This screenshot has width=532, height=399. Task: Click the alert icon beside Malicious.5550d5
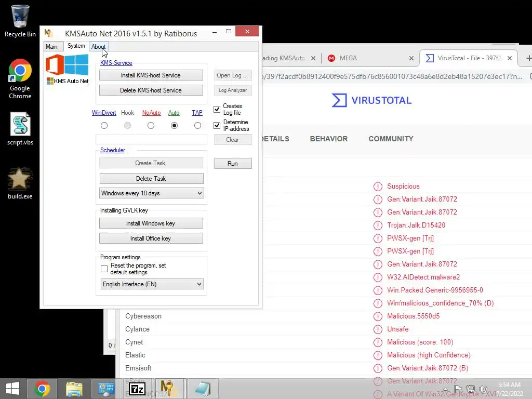pos(378,316)
